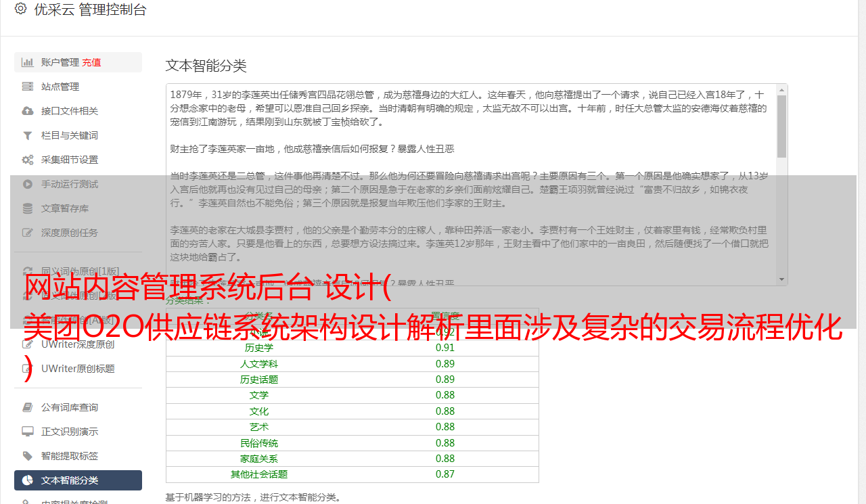Select the 历史学 category cell
This screenshot has height=504, width=866.
point(259,348)
